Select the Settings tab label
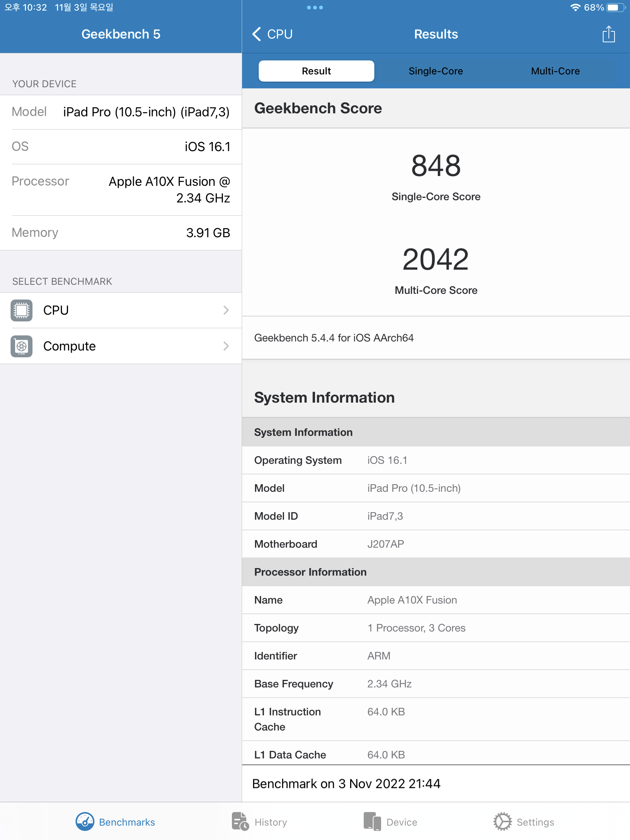Screen dimensions: 630x840 (536, 822)
